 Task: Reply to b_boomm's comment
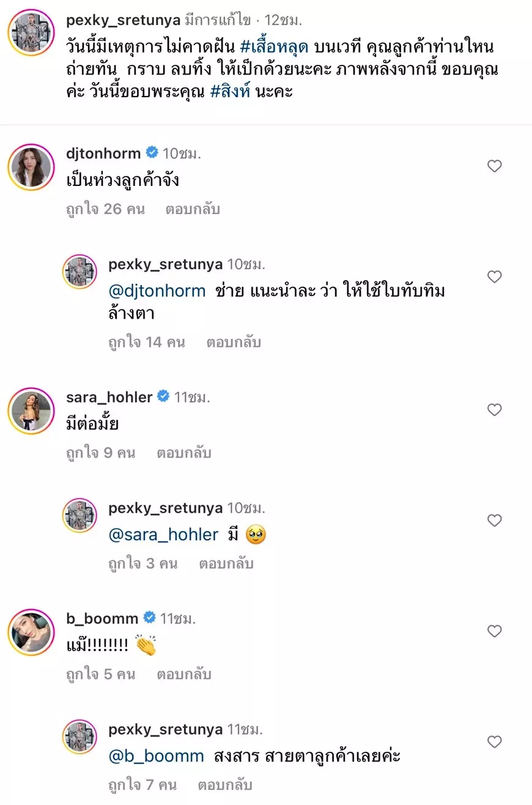pos(183,674)
